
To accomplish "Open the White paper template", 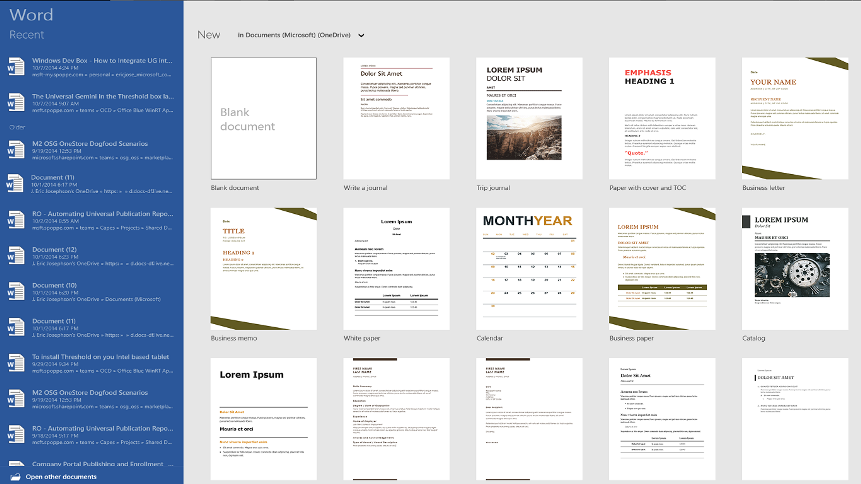I will [396, 269].
